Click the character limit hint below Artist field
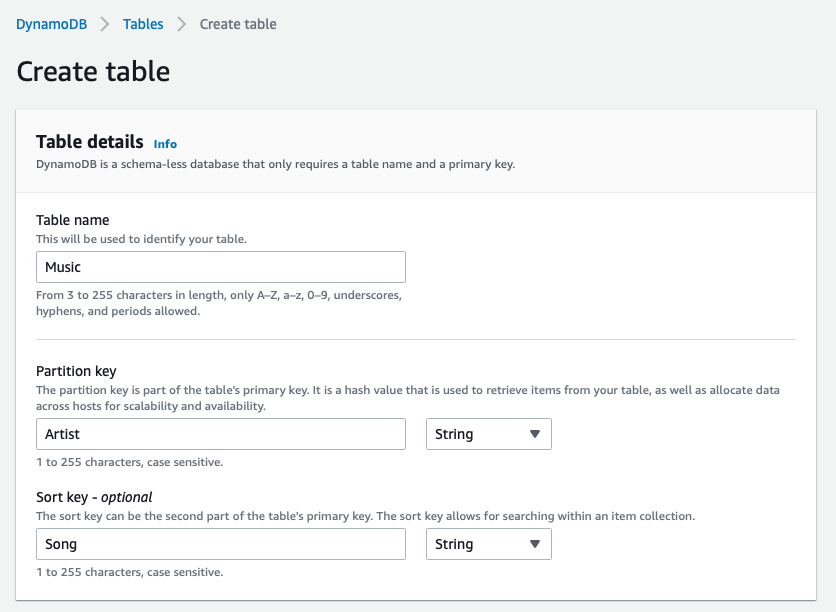This screenshot has width=836, height=612. [x=130, y=462]
